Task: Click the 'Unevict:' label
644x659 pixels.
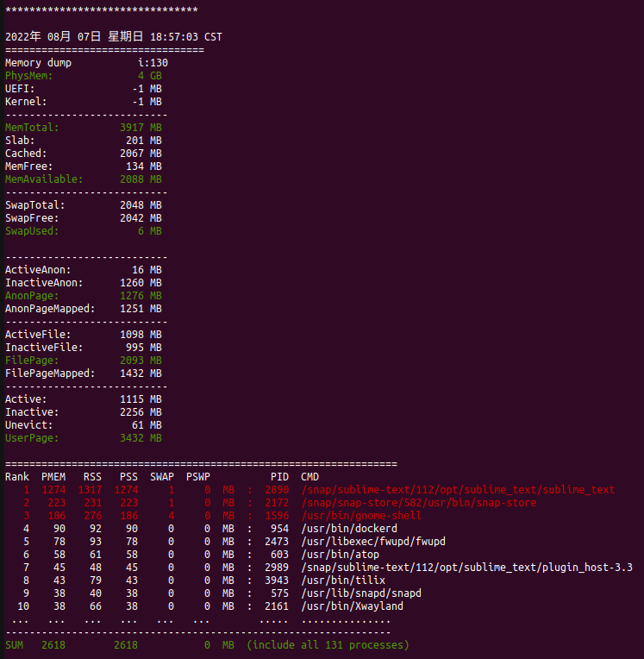Action: coord(29,425)
